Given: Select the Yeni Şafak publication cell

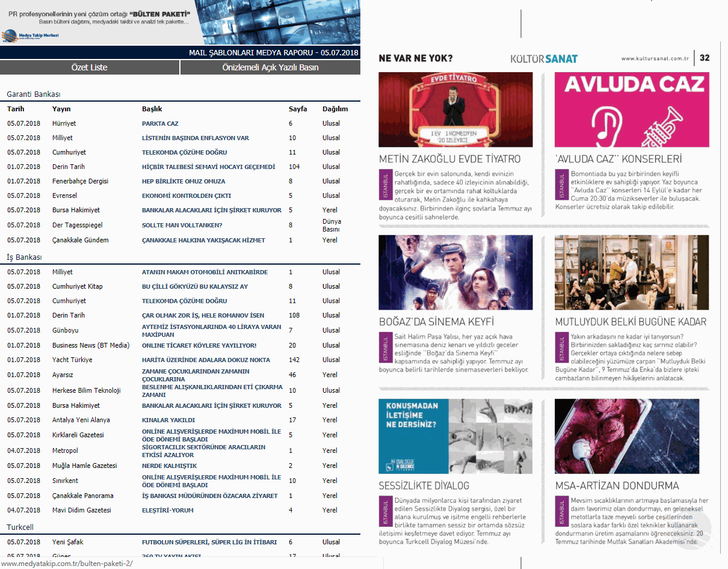Looking at the screenshot, I should [x=68, y=542].
